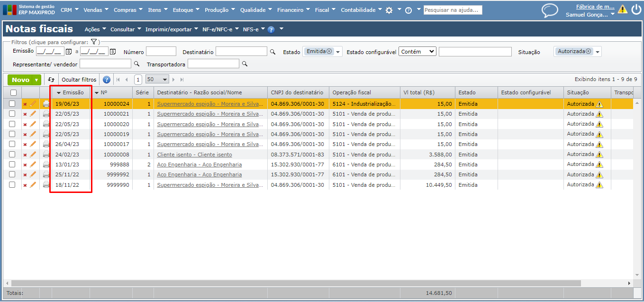This screenshot has height=302, width=644.
Task: Open the filter funnel configuration icon
Action: (94, 42)
